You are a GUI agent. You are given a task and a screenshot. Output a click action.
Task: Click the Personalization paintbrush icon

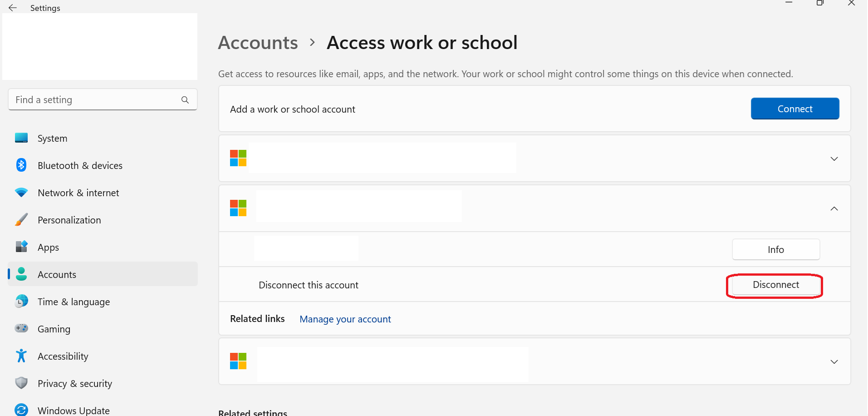point(21,220)
